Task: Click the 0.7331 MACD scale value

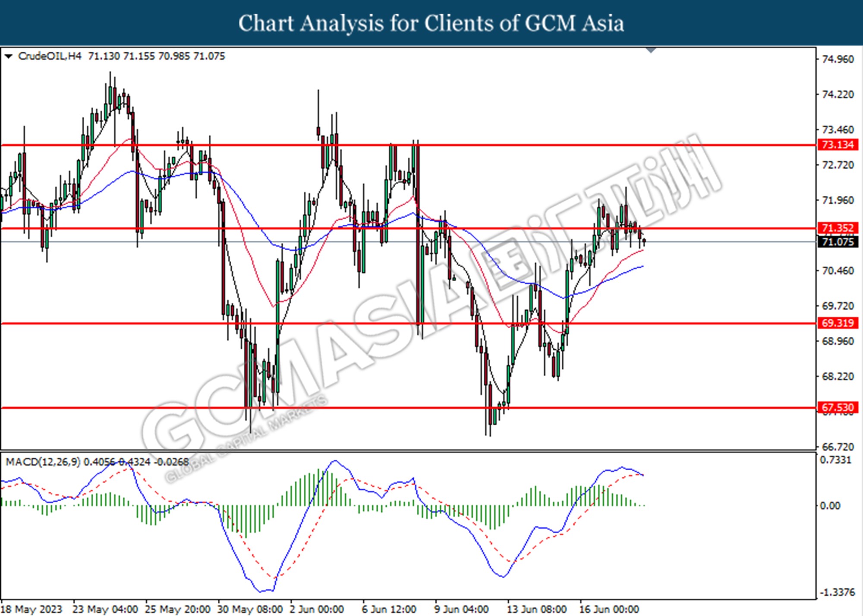Action: pos(835,460)
